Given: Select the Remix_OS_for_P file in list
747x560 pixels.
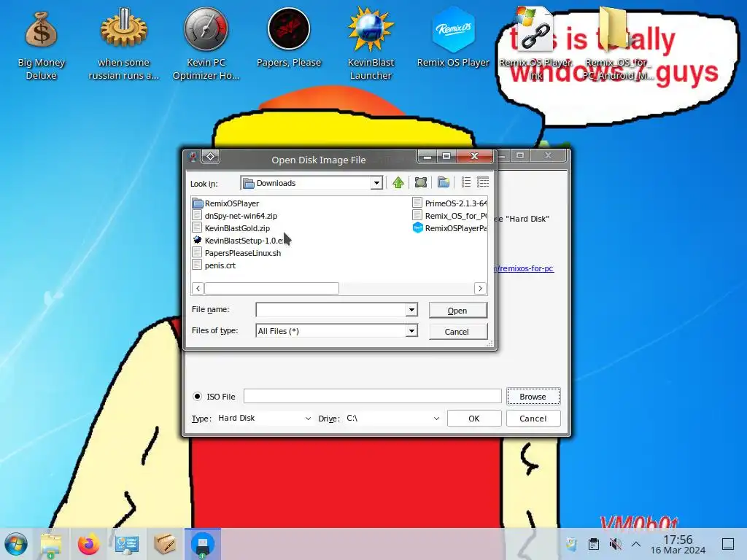Looking at the screenshot, I should pos(449,216).
